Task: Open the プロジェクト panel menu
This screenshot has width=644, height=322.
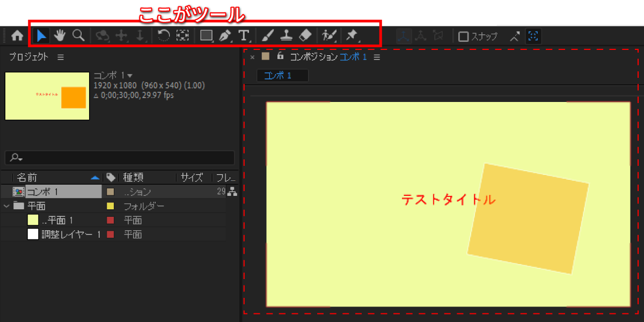Action: pyautogui.click(x=61, y=57)
